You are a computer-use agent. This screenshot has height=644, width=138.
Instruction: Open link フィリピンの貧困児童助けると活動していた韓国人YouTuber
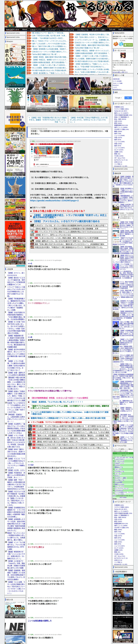click(70, 413)
